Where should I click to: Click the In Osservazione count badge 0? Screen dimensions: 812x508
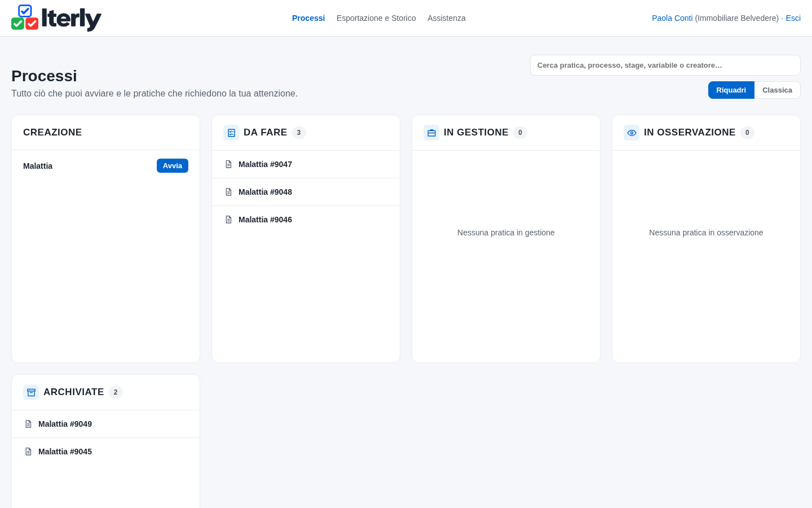click(x=747, y=133)
